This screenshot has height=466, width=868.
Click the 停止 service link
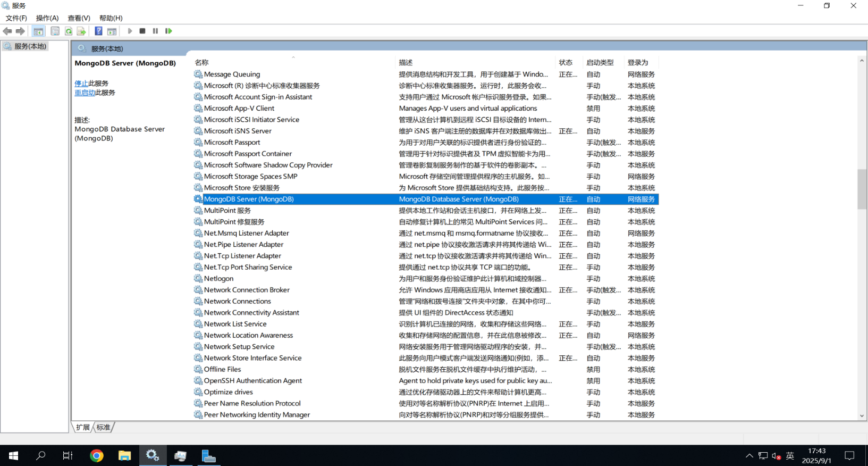81,84
